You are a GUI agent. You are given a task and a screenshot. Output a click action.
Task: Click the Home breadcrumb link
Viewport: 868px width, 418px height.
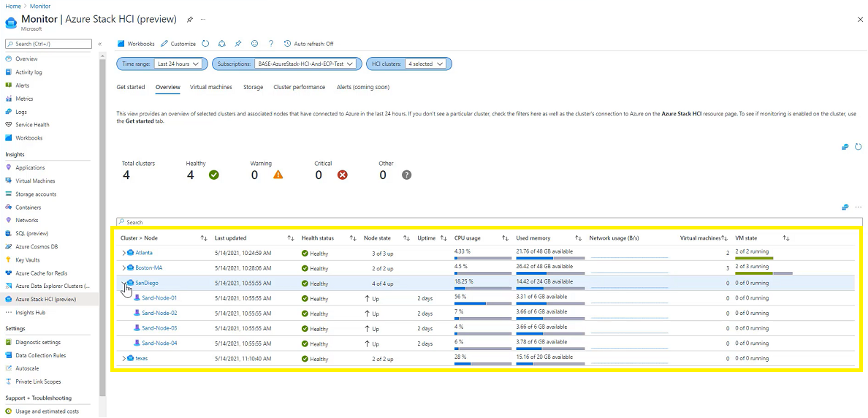pos(12,6)
